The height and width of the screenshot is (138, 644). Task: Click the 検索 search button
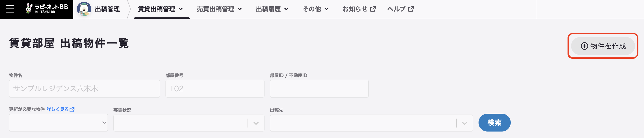(494, 123)
